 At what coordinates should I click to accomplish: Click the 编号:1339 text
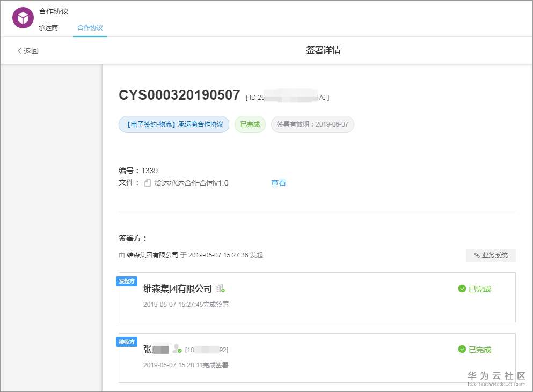138,171
